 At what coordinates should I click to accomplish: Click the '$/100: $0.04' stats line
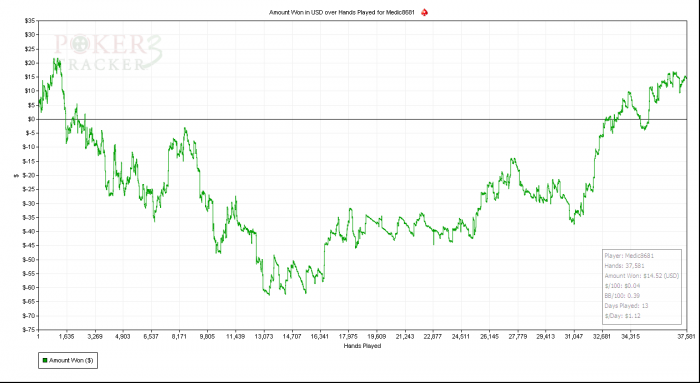coord(622,286)
